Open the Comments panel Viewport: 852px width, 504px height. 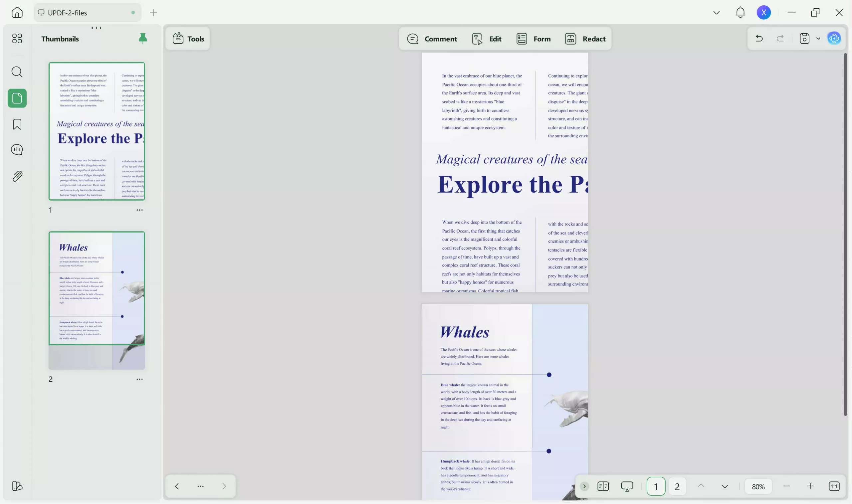(x=17, y=149)
